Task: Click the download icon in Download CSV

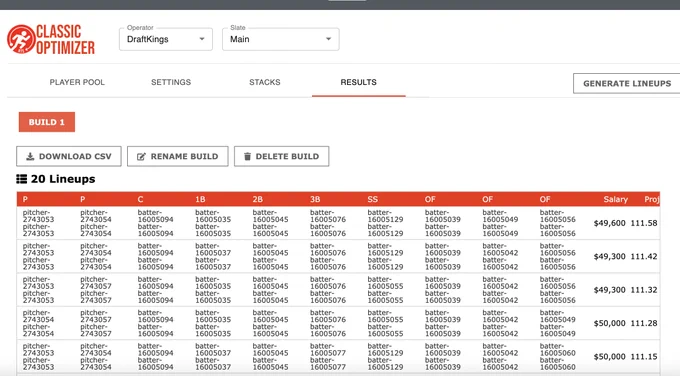Action: 30,157
